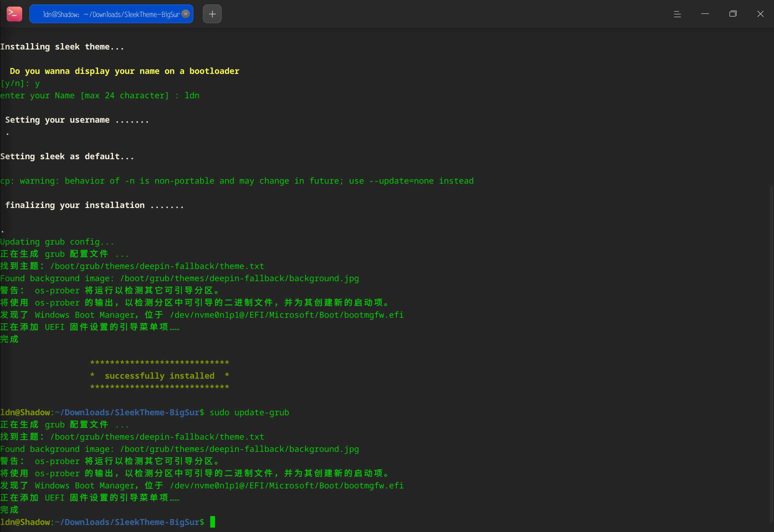Click the 'cp: warning: behavior of -n' line
Viewport: 774px width, 532px height.
click(x=237, y=181)
